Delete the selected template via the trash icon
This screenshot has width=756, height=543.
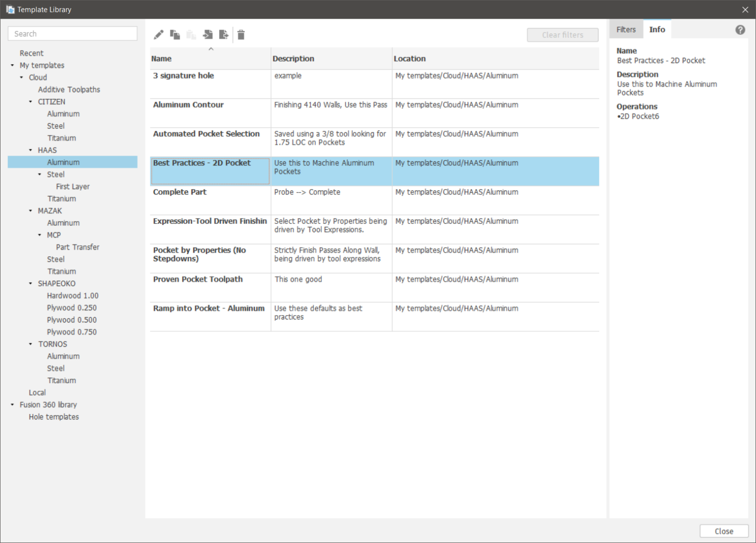tap(241, 34)
